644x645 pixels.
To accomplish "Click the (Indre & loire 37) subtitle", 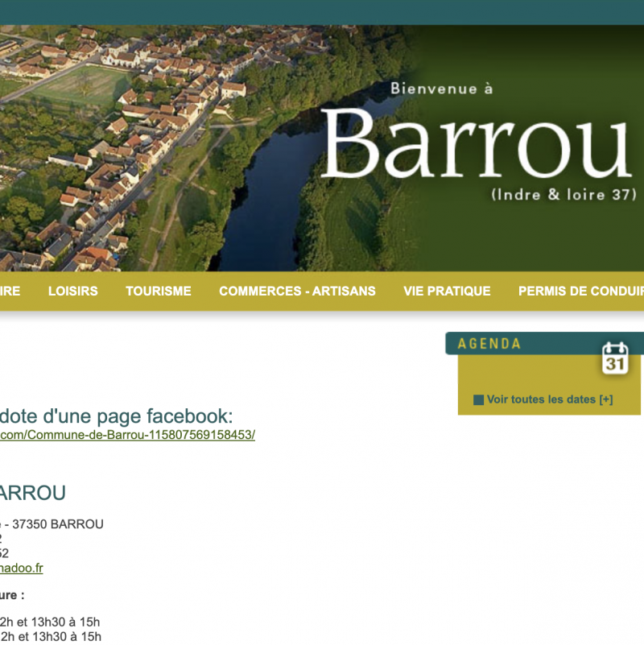I will [x=563, y=195].
